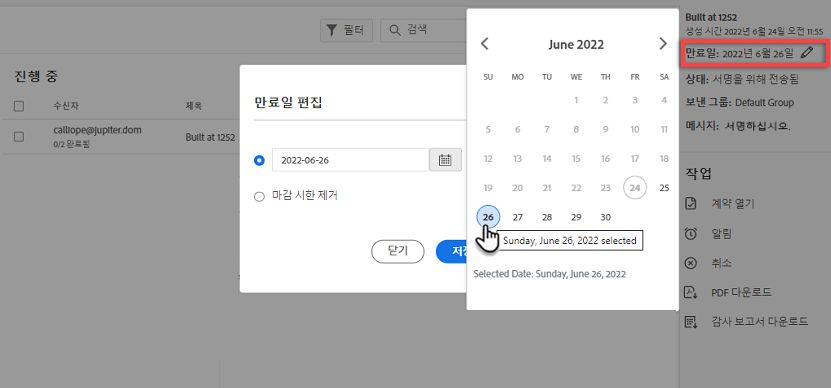Image resolution: width=831 pixels, height=388 pixels.
Task: Select PDF 다운로드 action
Action: click(741, 292)
